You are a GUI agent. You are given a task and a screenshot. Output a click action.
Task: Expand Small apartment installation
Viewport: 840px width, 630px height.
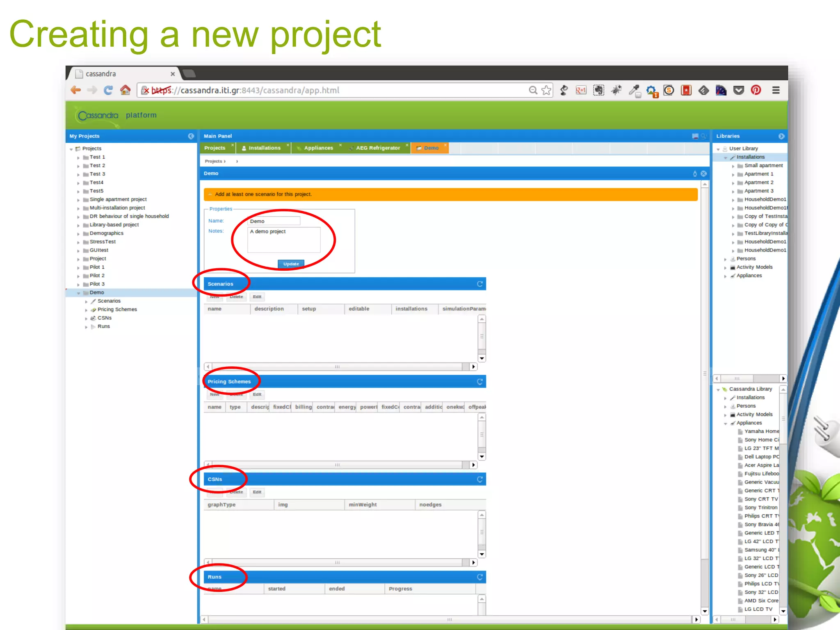tap(733, 166)
